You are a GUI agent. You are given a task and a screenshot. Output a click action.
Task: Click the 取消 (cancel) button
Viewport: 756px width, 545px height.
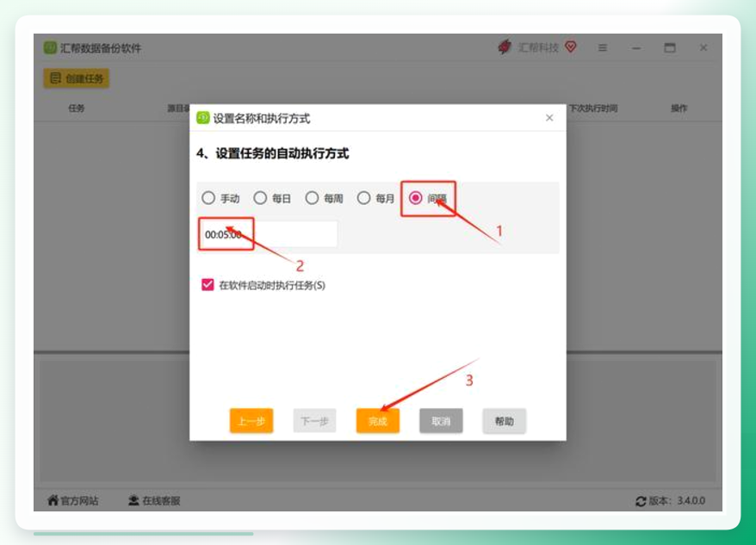[441, 420]
